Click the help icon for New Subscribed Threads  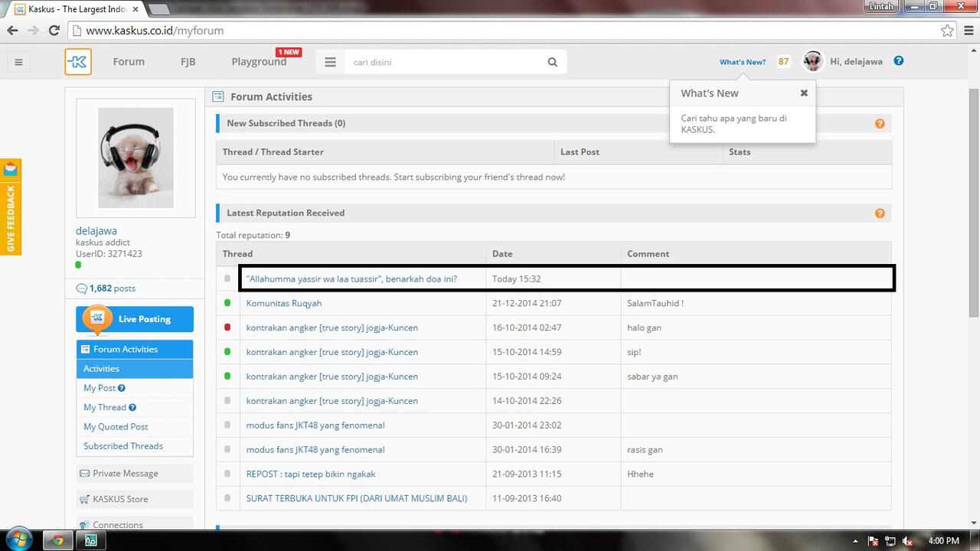[880, 123]
